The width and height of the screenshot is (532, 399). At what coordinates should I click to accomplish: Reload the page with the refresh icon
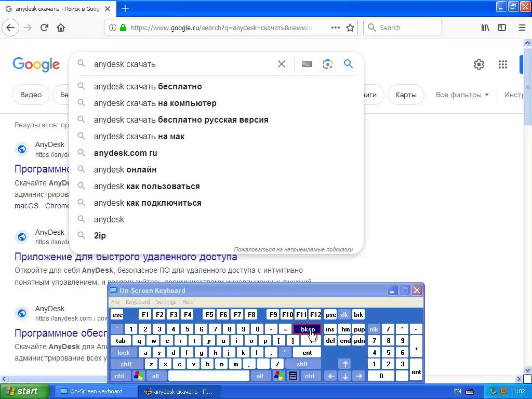tap(44, 28)
